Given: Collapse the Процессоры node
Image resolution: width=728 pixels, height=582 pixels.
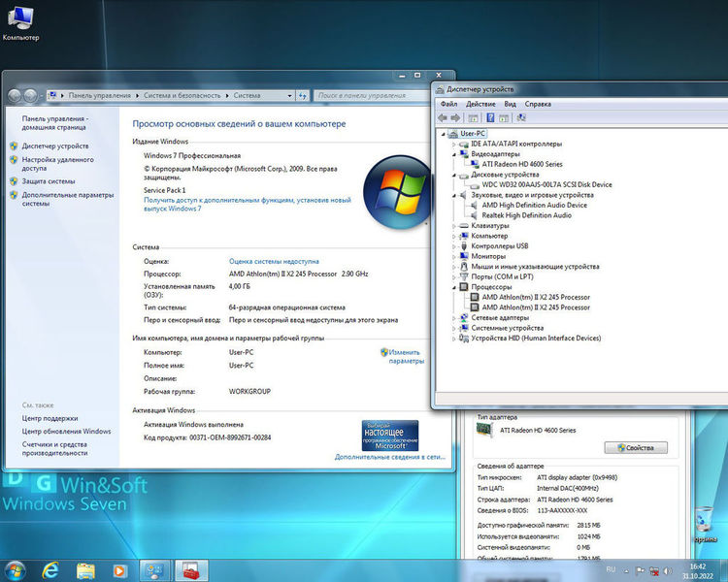Looking at the screenshot, I should pos(454,287).
